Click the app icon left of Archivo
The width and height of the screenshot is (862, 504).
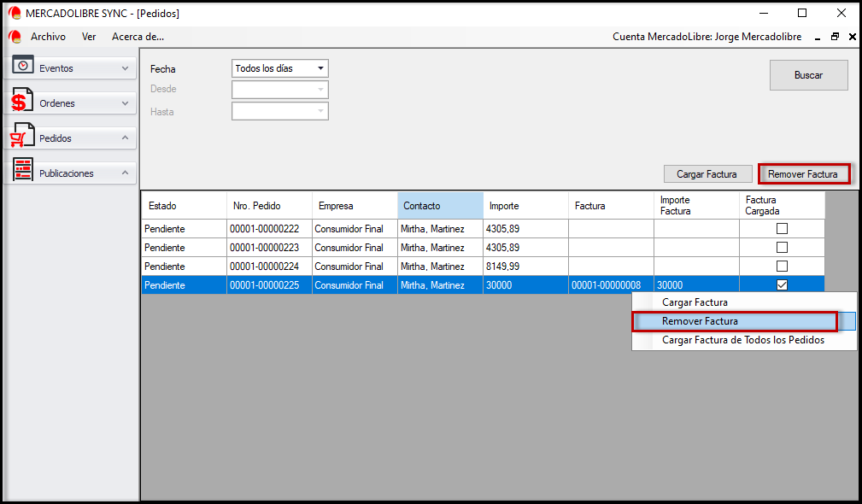pos(15,37)
